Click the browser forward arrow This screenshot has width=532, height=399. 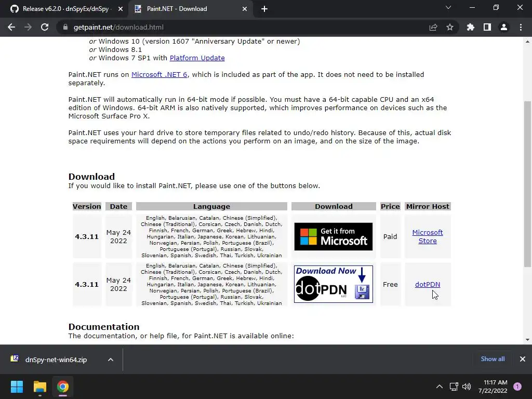click(28, 27)
